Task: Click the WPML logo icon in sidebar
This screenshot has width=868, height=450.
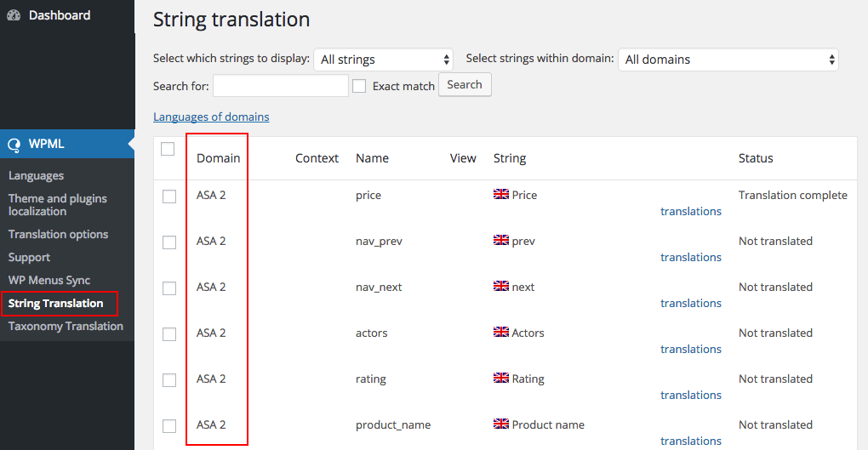Action: [x=14, y=145]
